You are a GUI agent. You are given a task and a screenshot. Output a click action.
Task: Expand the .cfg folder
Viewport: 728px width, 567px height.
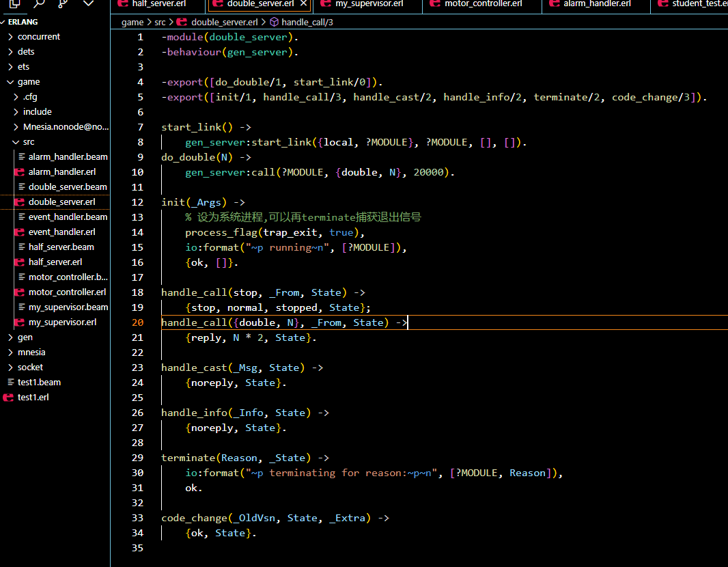point(55,96)
